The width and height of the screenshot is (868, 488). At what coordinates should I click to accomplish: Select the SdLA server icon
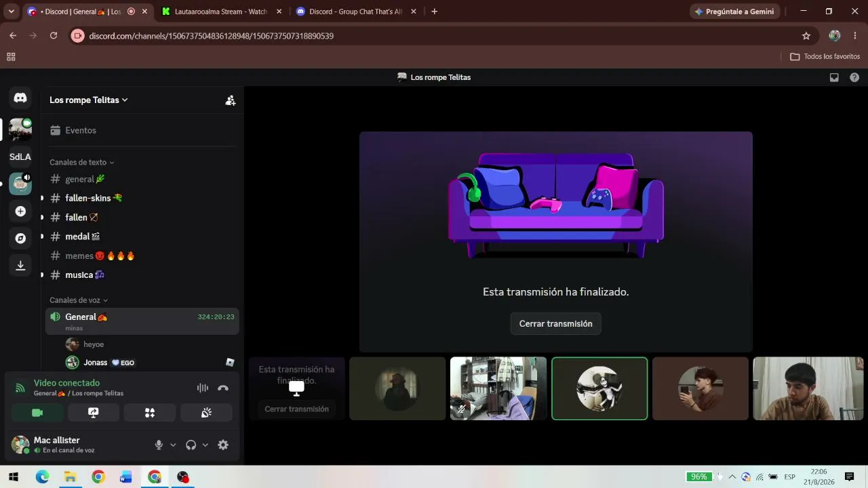pyautogui.click(x=20, y=157)
